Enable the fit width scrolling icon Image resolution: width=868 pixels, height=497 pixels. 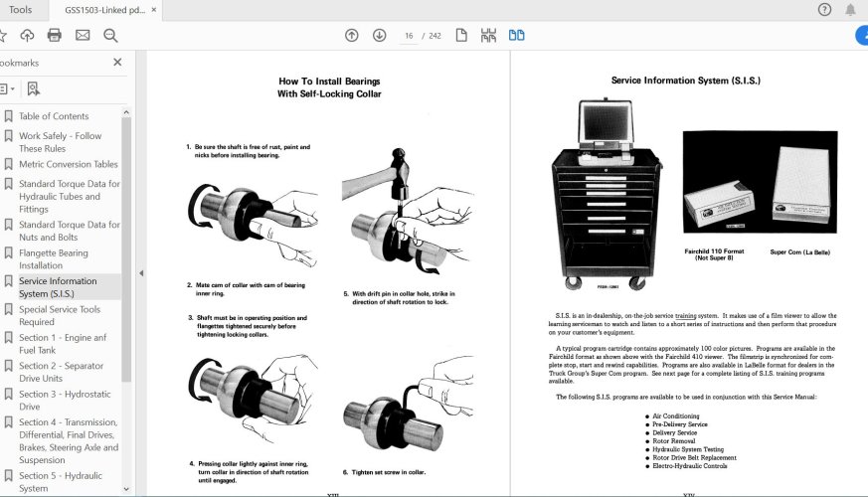tap(488, 35)
